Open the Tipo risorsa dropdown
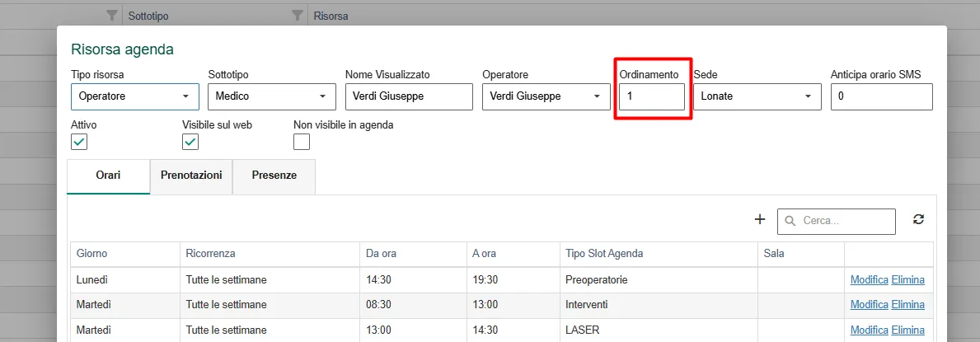The width and height of the screenshot is (980, 342). 135,96
